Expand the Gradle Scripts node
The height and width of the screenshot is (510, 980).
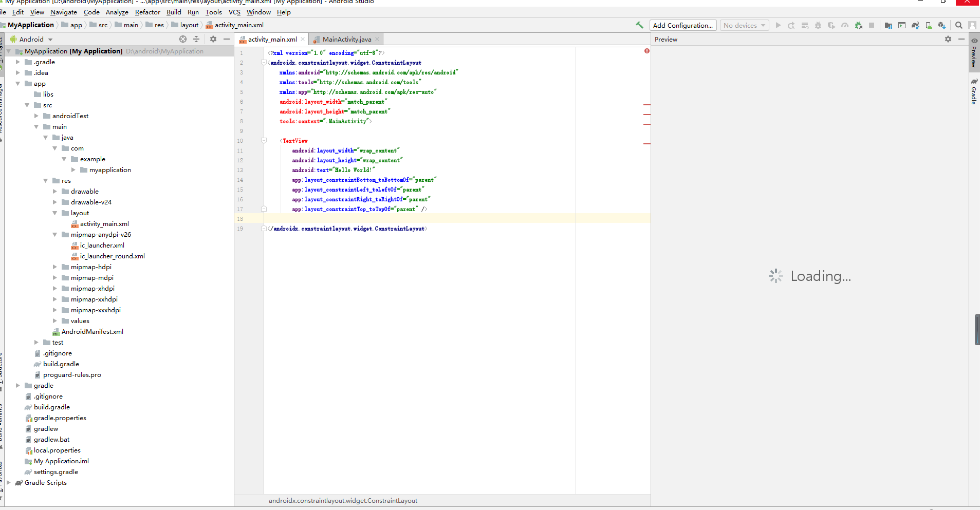point(9,482)
